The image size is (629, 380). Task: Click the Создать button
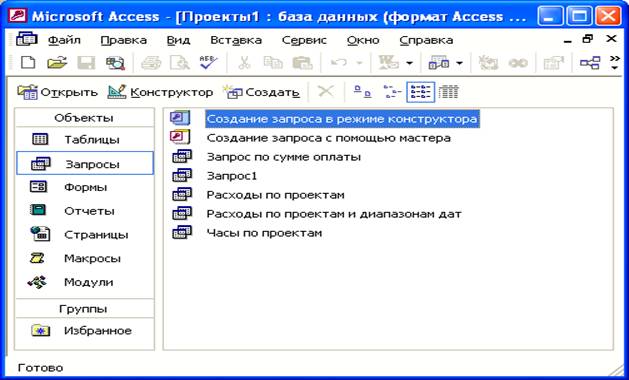tap(262, 92)
